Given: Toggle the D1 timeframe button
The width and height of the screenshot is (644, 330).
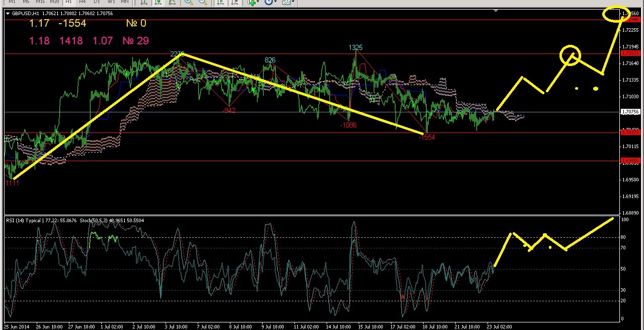Looking at the screenshot, I should [x=97, y=2].
